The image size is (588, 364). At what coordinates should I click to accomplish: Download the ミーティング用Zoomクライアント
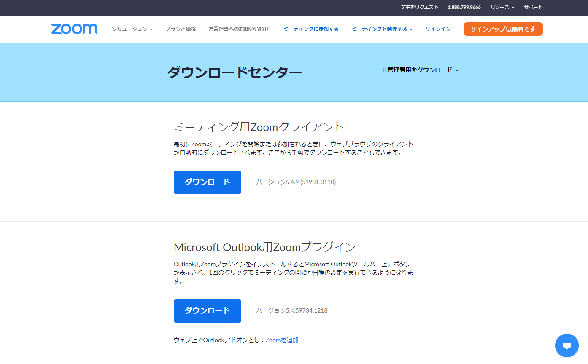[x=208, y=182]
